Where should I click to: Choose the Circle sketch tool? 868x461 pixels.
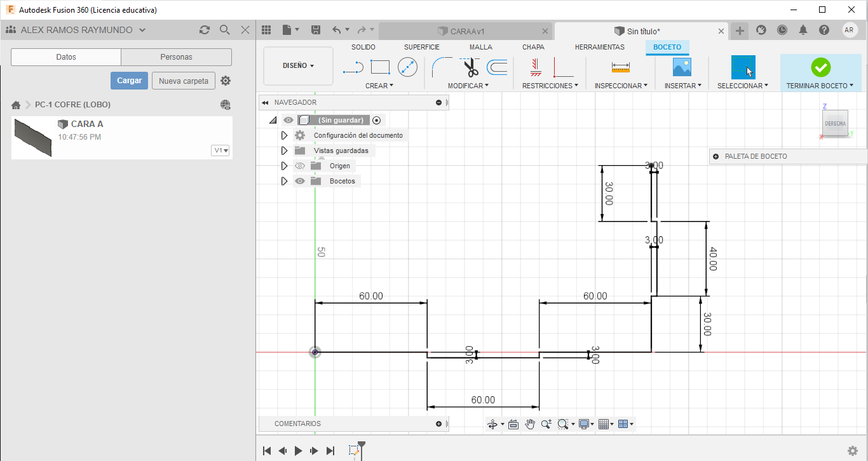pos(407,67)
